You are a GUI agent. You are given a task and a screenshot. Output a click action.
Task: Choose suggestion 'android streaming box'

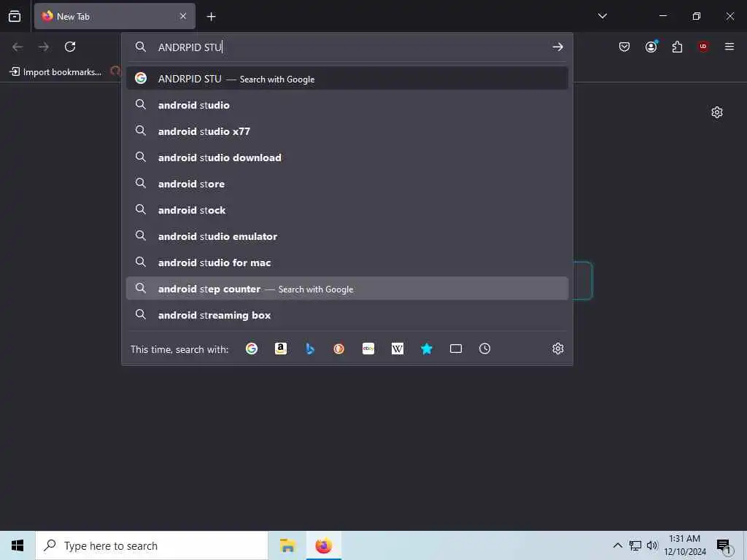click(347, 315)
